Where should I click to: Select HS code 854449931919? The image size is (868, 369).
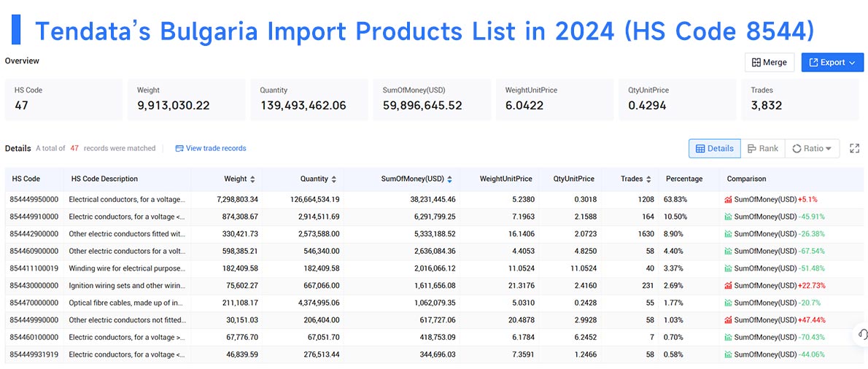click(x=34, y=354)
